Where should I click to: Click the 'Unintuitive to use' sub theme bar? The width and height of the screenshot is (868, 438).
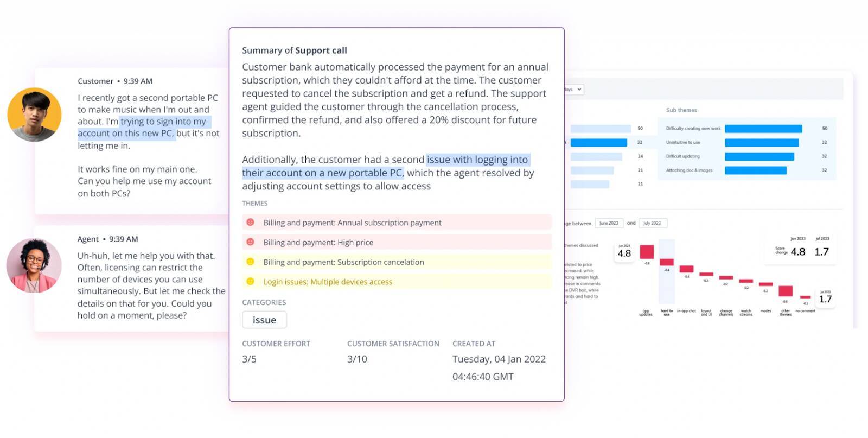click(761, 143)
